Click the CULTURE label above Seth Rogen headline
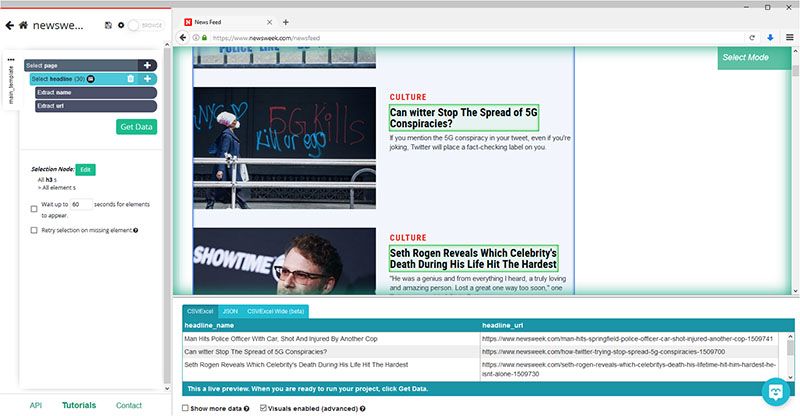Viewport: 800px width, 416px height. 408,238
